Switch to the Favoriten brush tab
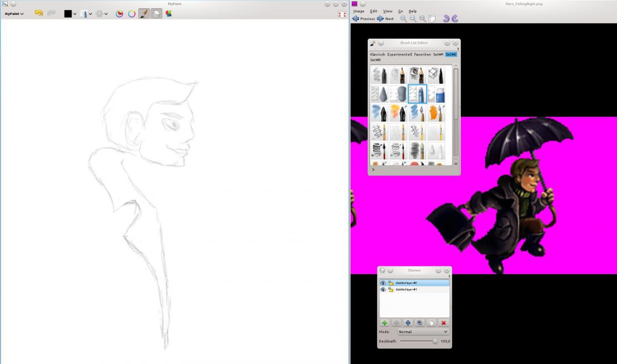This screenshot has width=617, height=364. pos(422,54)
